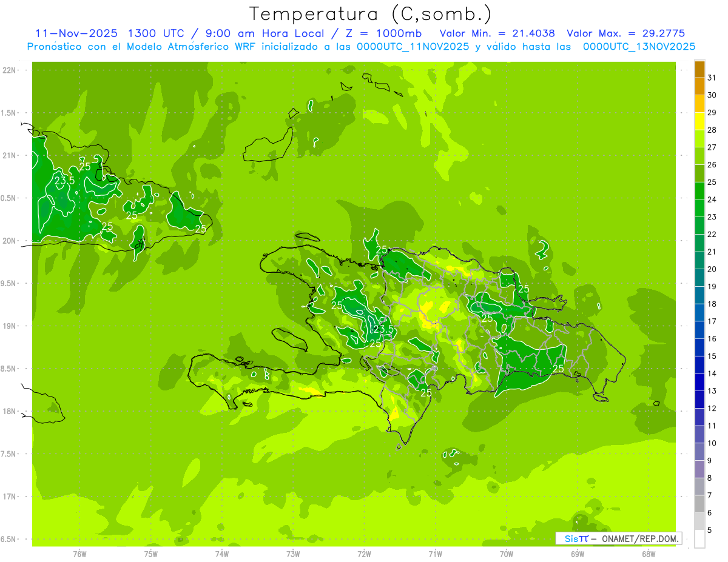
Task: Pick the legend swatch between 9 and 10
Action: click(699, 452)
